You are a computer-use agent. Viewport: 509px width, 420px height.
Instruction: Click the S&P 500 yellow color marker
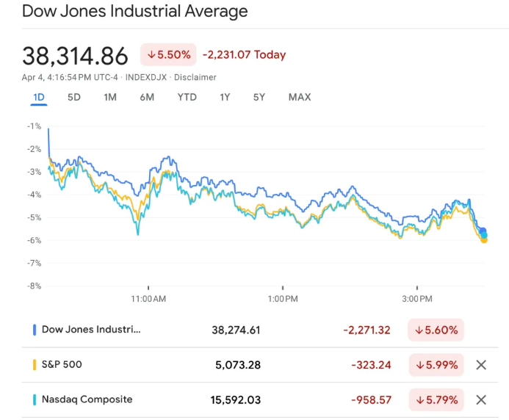(35, 365)
